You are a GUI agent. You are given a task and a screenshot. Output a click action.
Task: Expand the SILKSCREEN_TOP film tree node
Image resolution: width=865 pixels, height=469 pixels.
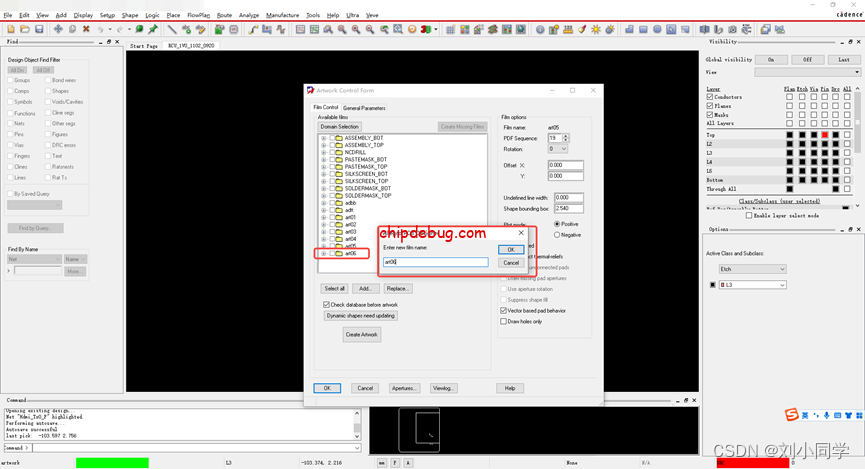coord(323,181)
